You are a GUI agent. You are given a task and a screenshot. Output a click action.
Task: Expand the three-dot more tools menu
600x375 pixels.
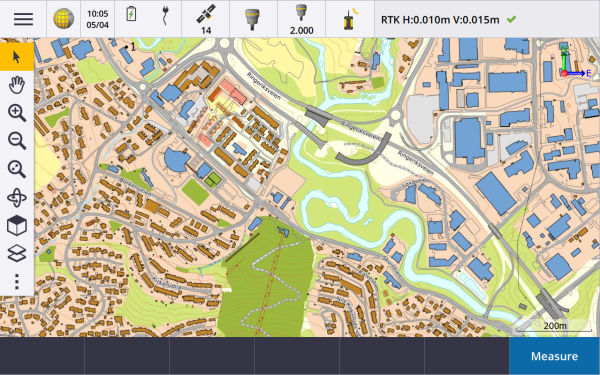17,282
